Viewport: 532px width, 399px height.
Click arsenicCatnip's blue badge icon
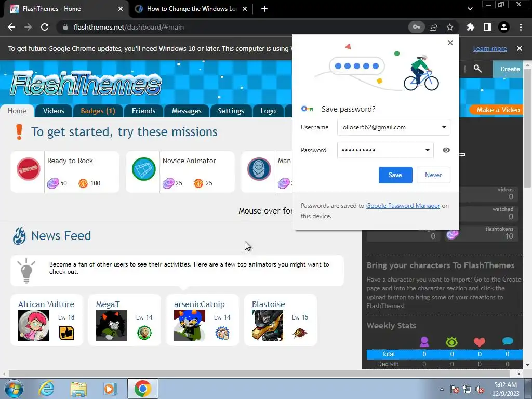click(222, 333)
